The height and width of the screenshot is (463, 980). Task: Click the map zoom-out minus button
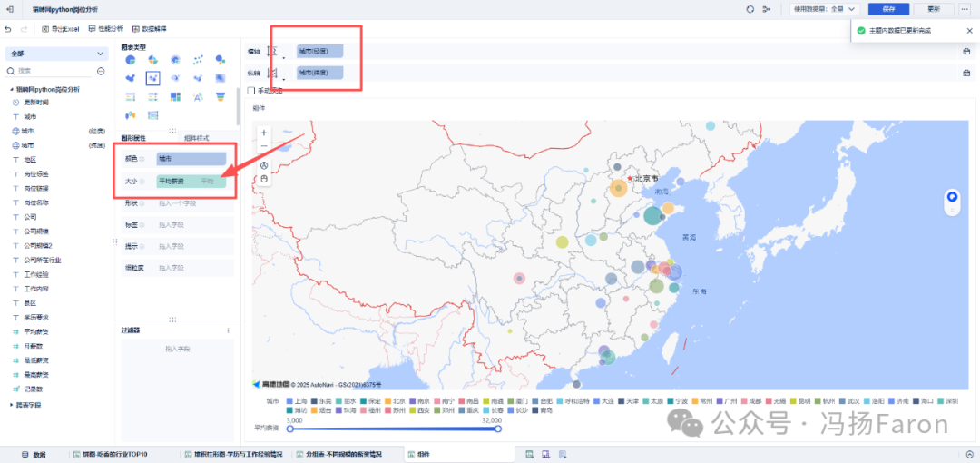(x=264, y=146)
